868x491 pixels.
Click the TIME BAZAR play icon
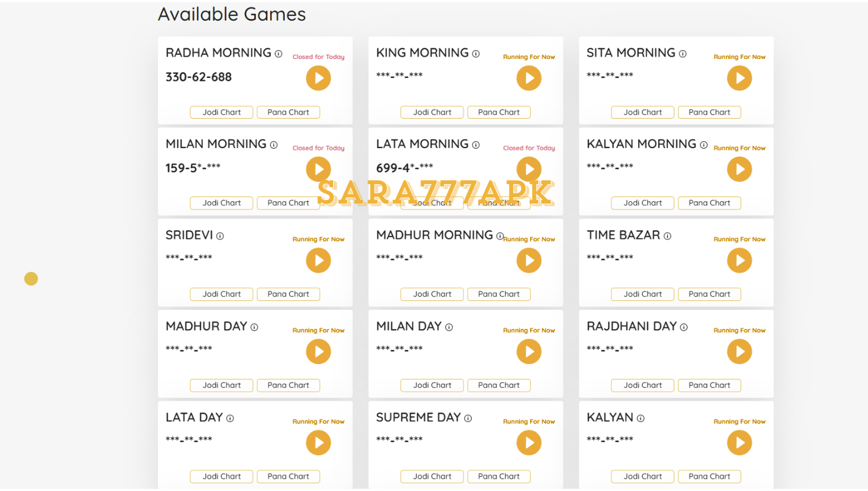(739, 260)
